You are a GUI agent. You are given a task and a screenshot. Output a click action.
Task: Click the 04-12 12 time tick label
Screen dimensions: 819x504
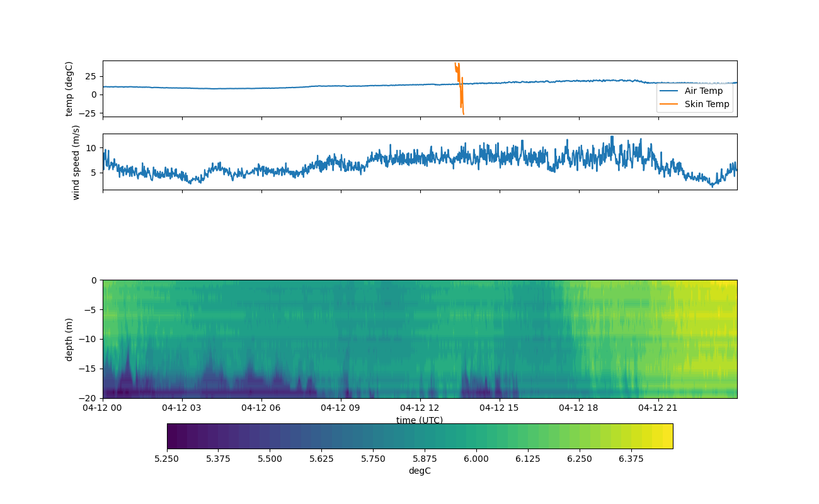(420, 408)
